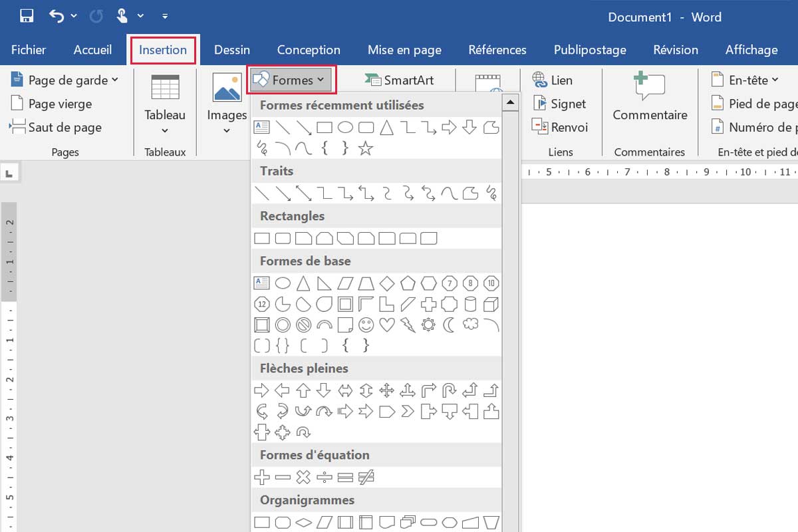The image size is (798, 532).
Task: Select the heart shape
Action: 388,325
